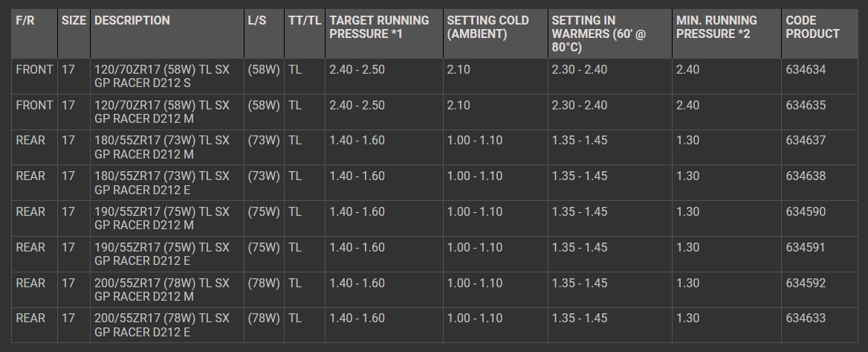
Task: Click the CODE PRODUCT column header
Action: coord(812,27)
